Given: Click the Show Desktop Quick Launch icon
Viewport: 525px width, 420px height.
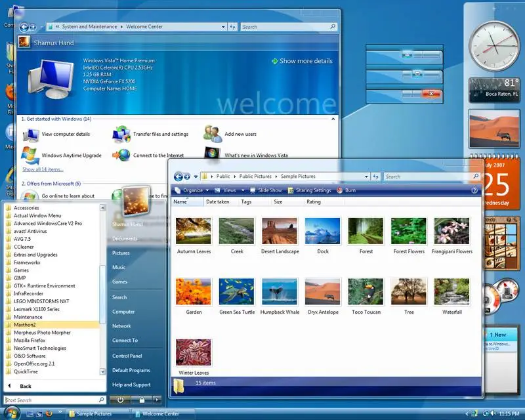Looking at the screenshot, I should 30,413.
